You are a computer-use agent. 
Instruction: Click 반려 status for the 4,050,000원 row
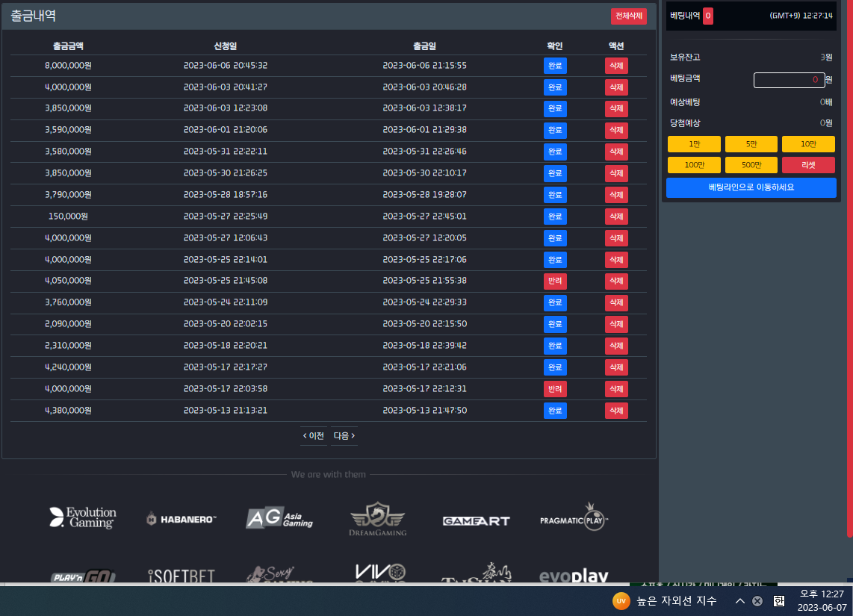coord(555,281)
